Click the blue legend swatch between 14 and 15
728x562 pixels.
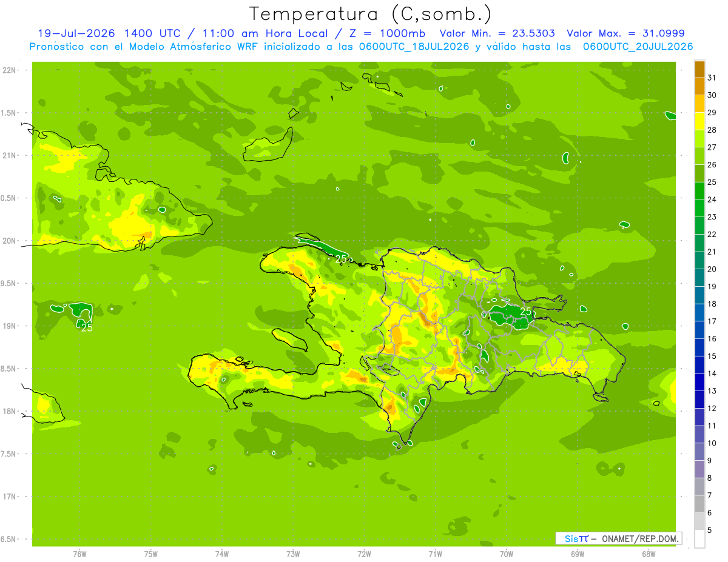pos(699,365)
